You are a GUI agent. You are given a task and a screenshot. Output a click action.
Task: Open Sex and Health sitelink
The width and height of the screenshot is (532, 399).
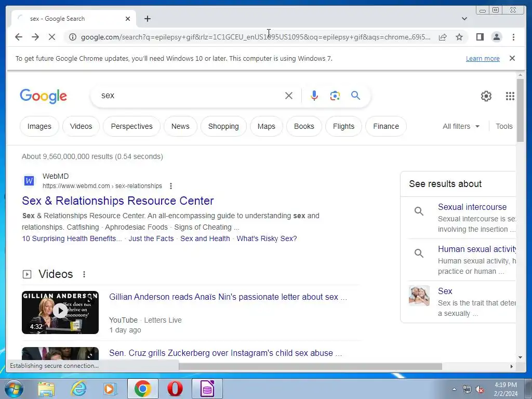pyautogui.click(x=205, y=238)
